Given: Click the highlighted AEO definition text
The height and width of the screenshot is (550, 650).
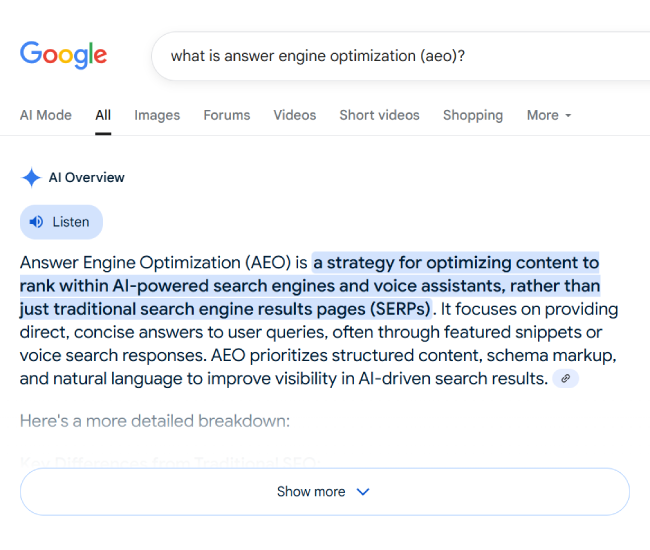Looking at the screenshot, I should (310, 286).
